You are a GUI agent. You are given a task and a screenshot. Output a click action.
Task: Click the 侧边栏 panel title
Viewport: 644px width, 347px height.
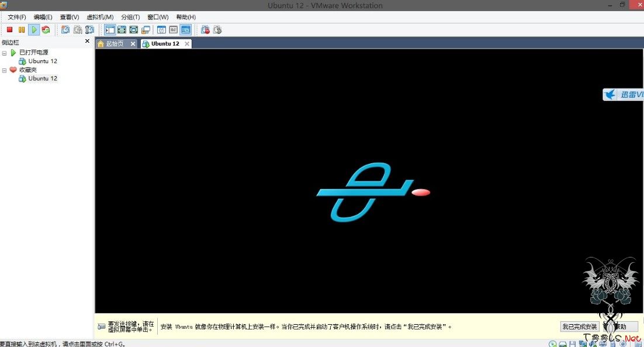click(x=11, y=42)
